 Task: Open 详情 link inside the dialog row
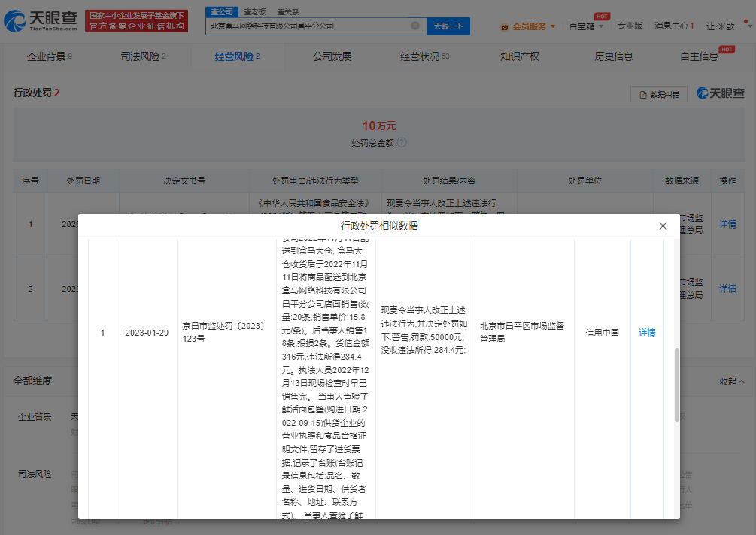[x=647, y=333]
